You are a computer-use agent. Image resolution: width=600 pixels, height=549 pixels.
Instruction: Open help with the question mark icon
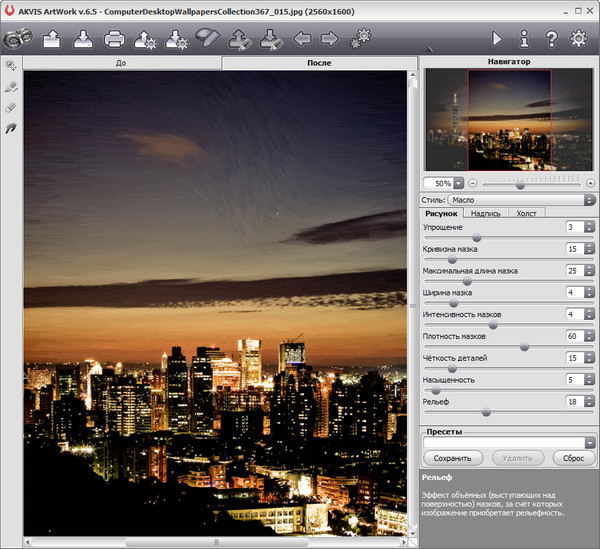551,39
